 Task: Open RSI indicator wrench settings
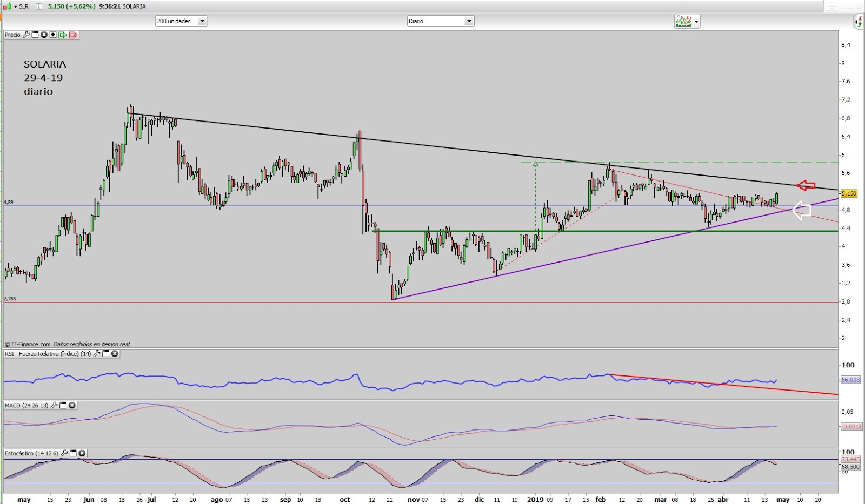[x=97, y=354]
